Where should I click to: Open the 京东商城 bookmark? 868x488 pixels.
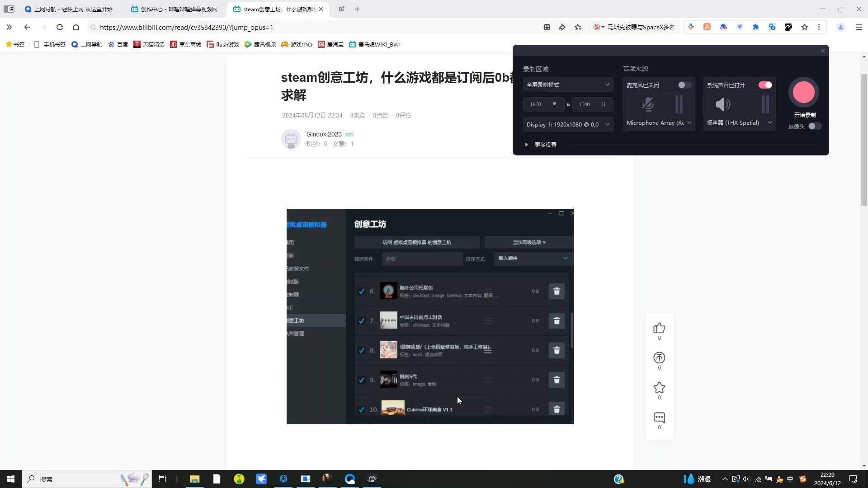(185, 44)
